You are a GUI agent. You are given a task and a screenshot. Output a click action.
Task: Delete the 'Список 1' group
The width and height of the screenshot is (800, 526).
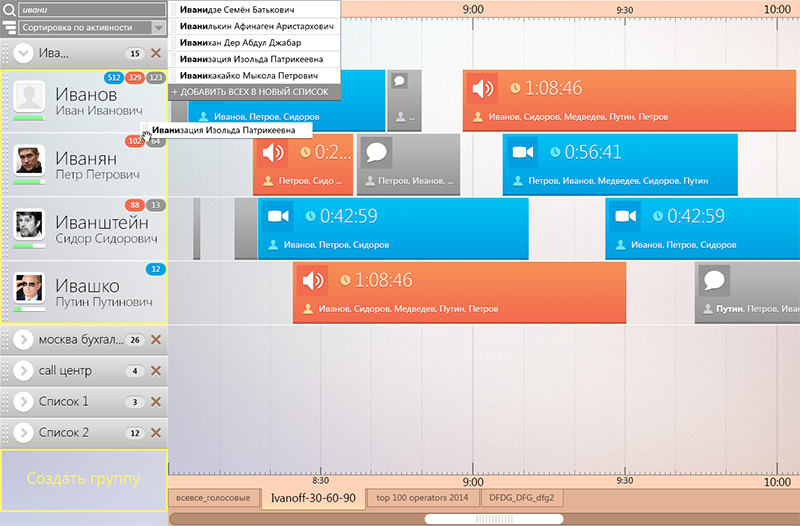coord(156,402)
